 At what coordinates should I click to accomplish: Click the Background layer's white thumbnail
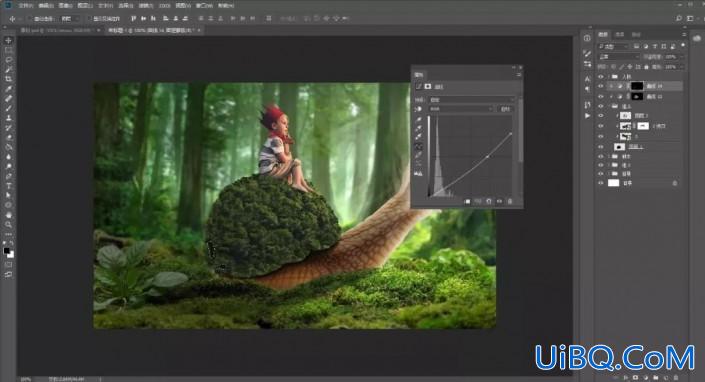(613, 183)
